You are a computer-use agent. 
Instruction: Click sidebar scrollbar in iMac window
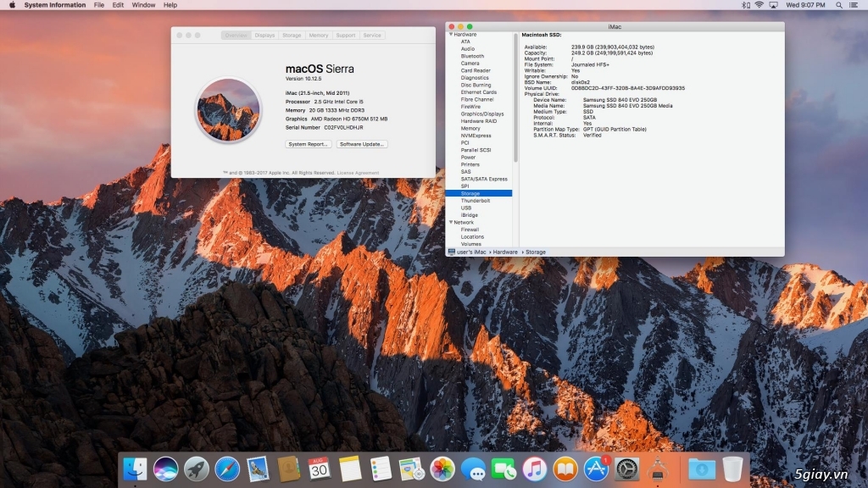[515, 97]
